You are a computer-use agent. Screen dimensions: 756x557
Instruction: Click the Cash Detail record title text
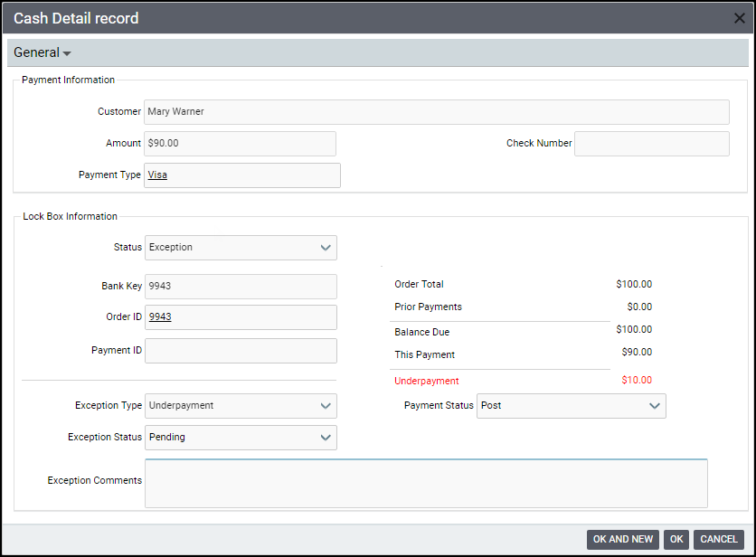(x=76, y=18)
